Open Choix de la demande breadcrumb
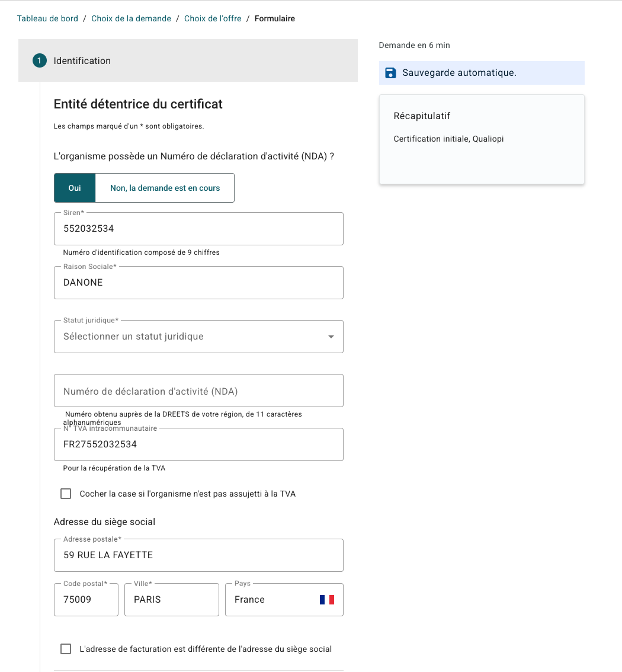 [131, 18]
